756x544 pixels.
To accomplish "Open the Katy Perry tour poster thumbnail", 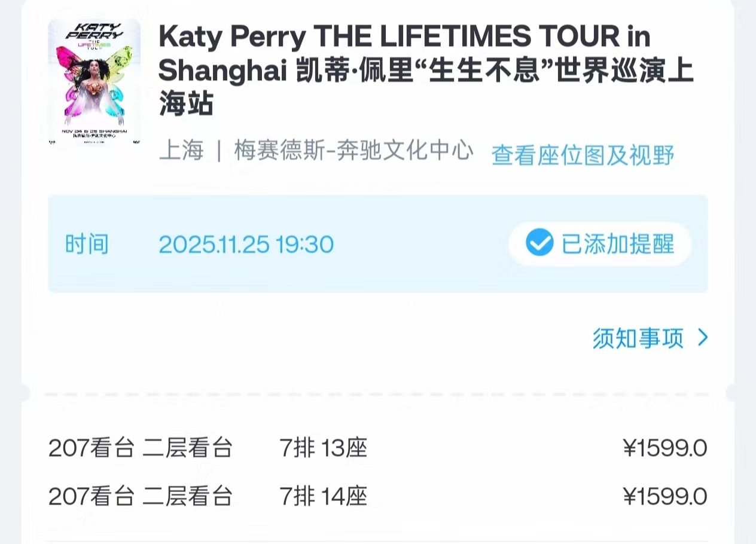I will [x=94, y=82].
